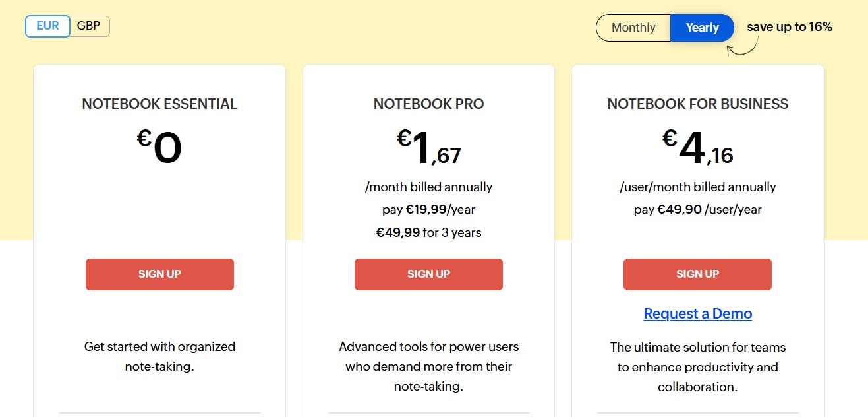The image size is (868, 417).
Task: Click the pay €19,99/year text
Action: (x=428, y=209)
